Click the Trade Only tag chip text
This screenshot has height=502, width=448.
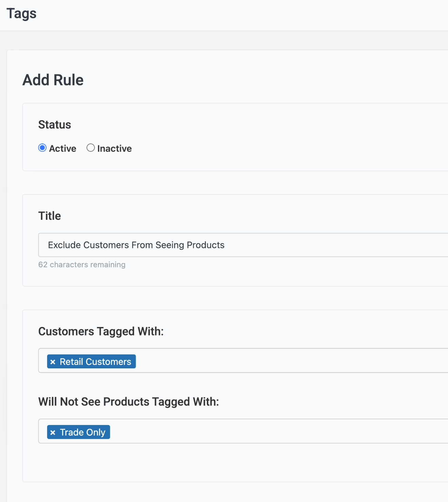point(83,432)
